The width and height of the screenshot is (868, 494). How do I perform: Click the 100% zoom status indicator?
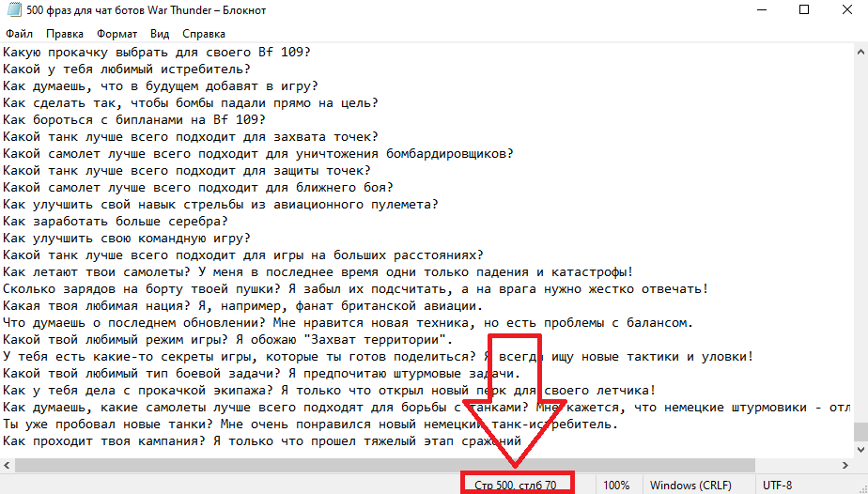616,486
